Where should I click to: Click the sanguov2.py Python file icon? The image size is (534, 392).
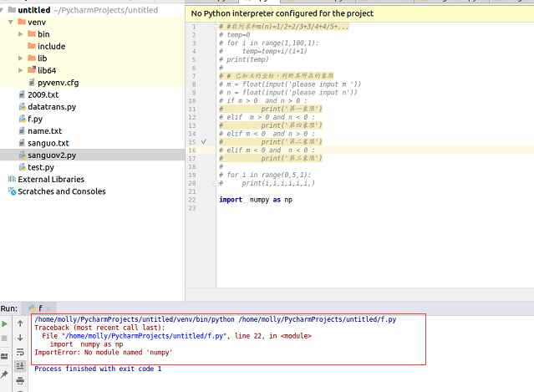[x=22, y=155]
